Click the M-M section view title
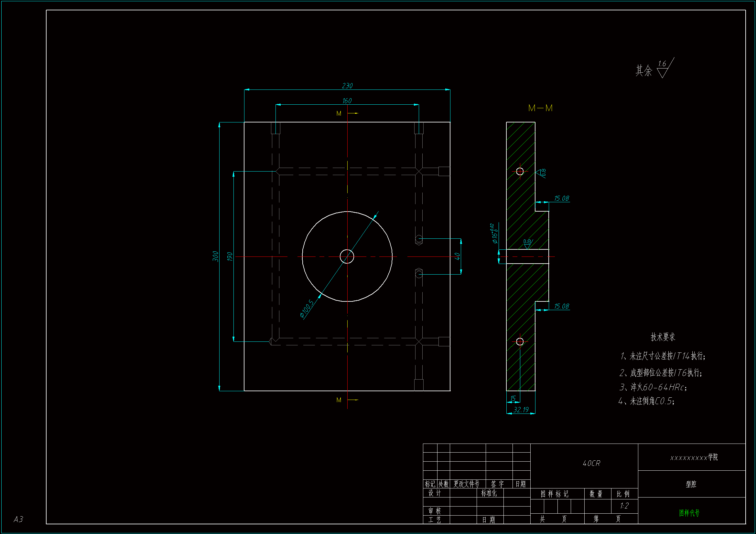The width and height of the screenshot is (756, 534). click(540, 108)
